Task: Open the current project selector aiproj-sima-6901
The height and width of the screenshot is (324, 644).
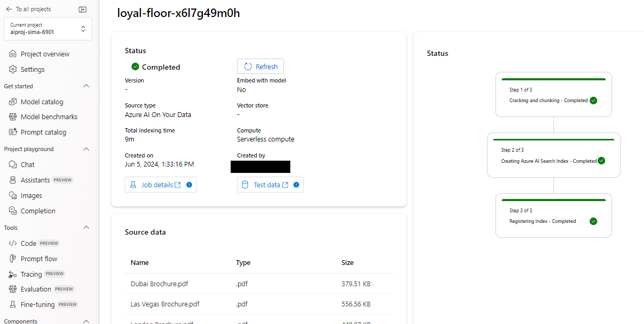Action: pyautogui.click(x=48, y=29)
